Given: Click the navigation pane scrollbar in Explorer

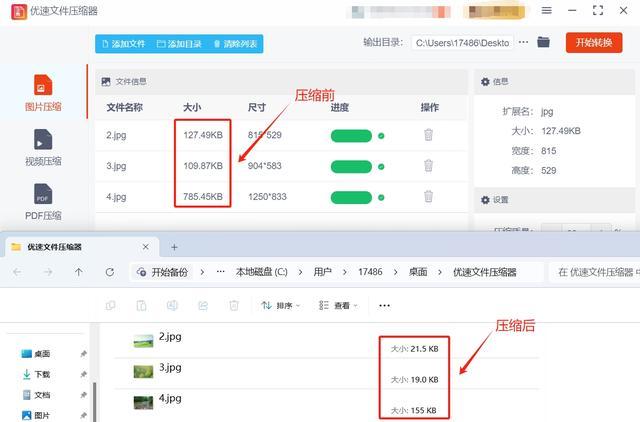Looking at the screenshot, I should pyautogui.click(x=95, y=402).
